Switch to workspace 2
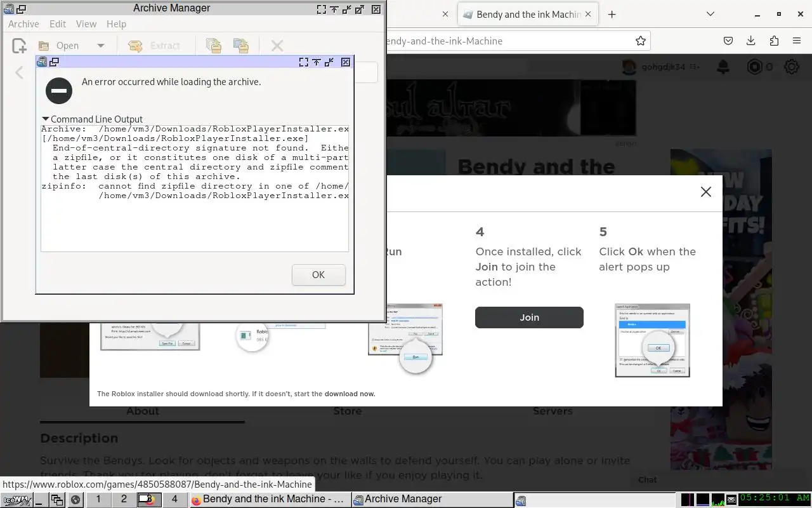 tap(124, 500)
